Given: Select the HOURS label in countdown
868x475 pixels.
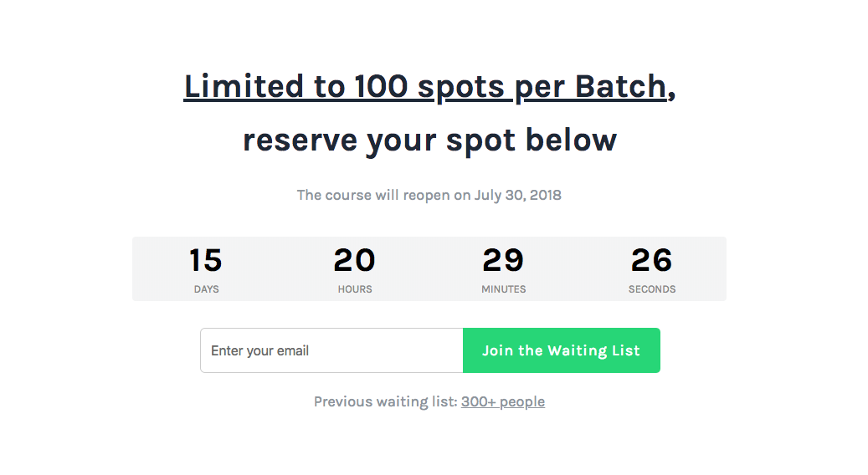Looking at the screenshot, I should (x=355, y=289).
